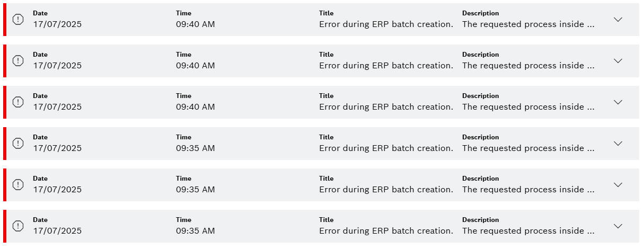
Task: Expand the fifth notification row's chevron
Action: coord(617,185)
